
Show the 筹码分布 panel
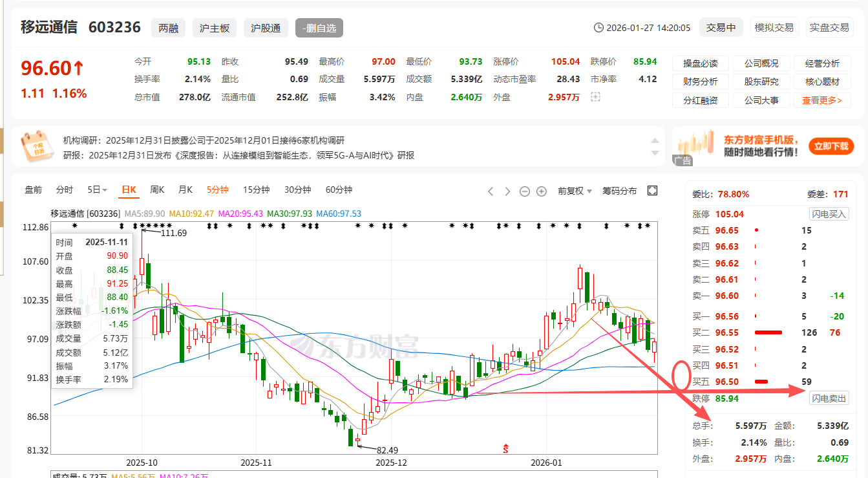(619, 191)
